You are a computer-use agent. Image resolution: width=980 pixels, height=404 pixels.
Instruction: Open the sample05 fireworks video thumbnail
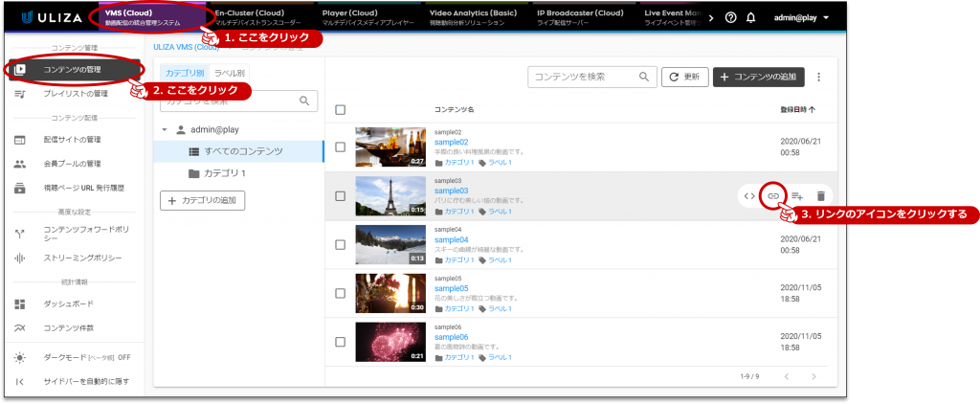[x=390, y=293]
